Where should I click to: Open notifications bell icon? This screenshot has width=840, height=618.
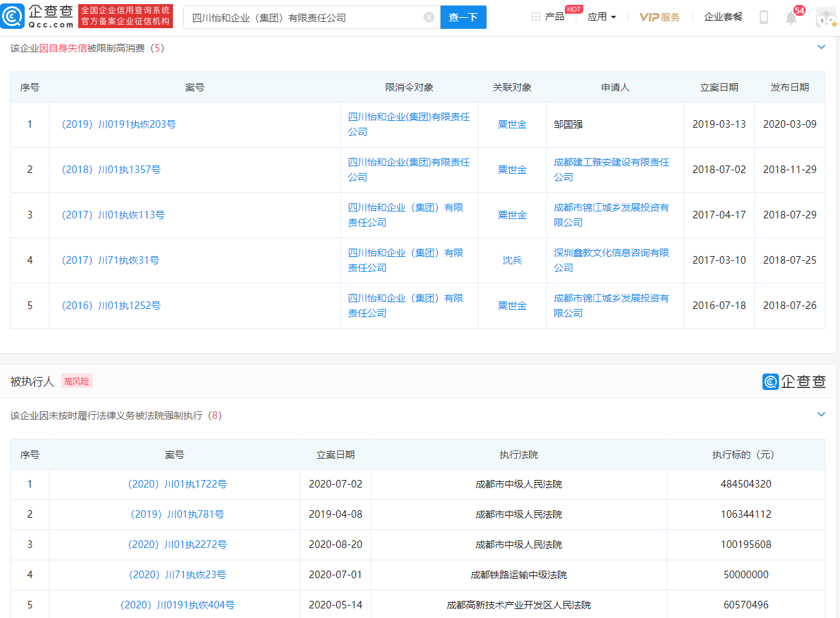pos(791,18)
